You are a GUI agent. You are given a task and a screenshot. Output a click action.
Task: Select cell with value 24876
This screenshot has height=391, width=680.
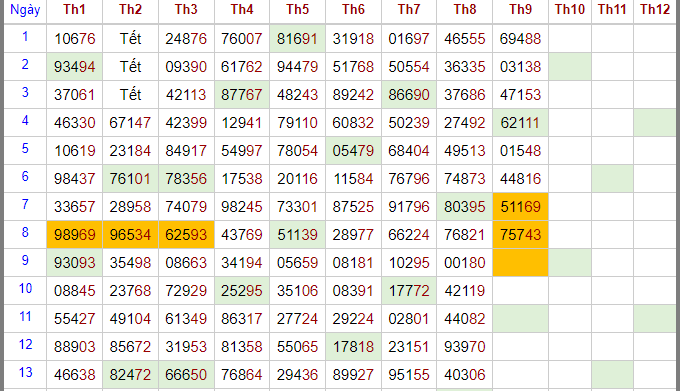[186, 39]
